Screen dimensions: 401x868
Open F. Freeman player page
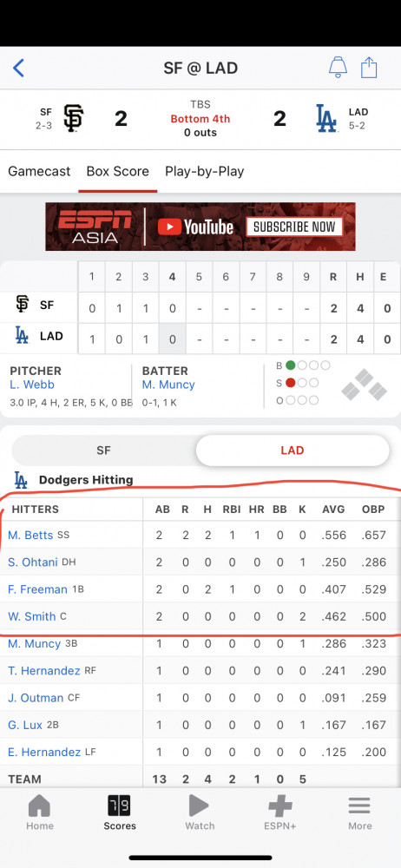37,589
